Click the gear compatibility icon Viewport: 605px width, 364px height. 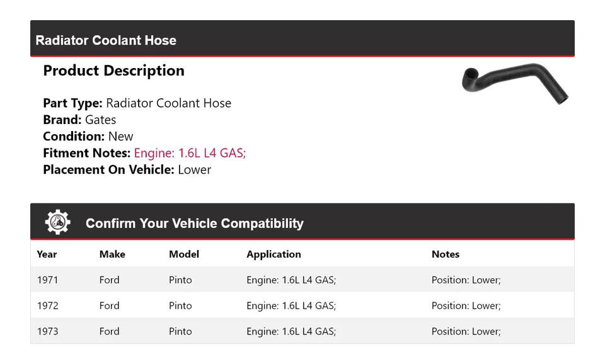point(57,222)
